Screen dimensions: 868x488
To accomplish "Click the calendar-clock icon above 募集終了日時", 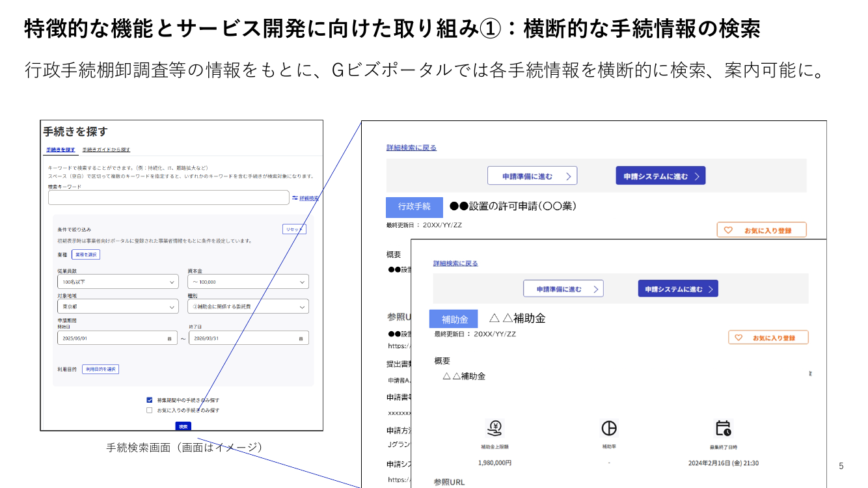I will click(723, 428).
